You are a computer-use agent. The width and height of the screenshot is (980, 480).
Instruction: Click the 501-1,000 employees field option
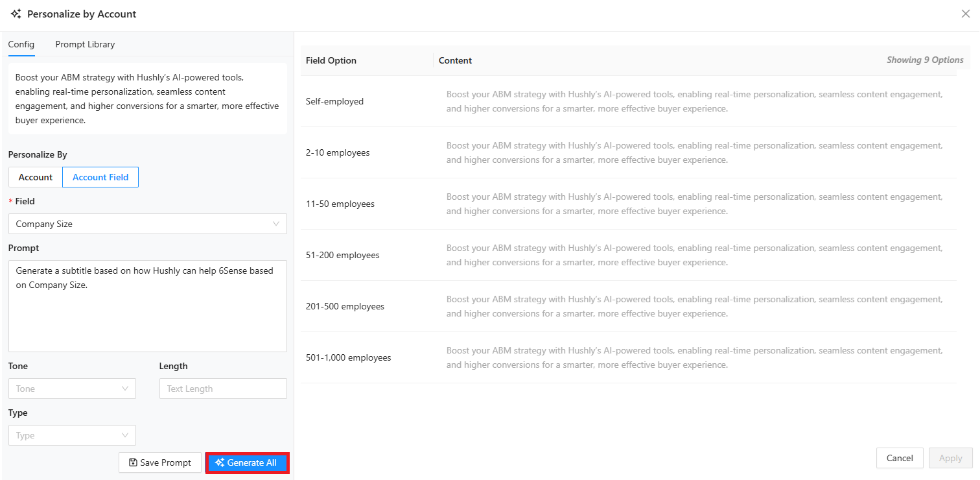[349, 357]
